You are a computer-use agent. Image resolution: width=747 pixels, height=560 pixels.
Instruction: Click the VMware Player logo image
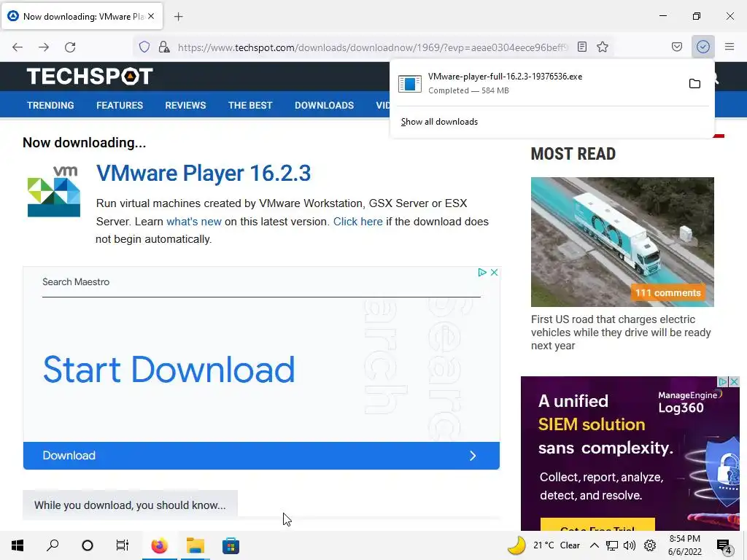[x=54, y=191]
